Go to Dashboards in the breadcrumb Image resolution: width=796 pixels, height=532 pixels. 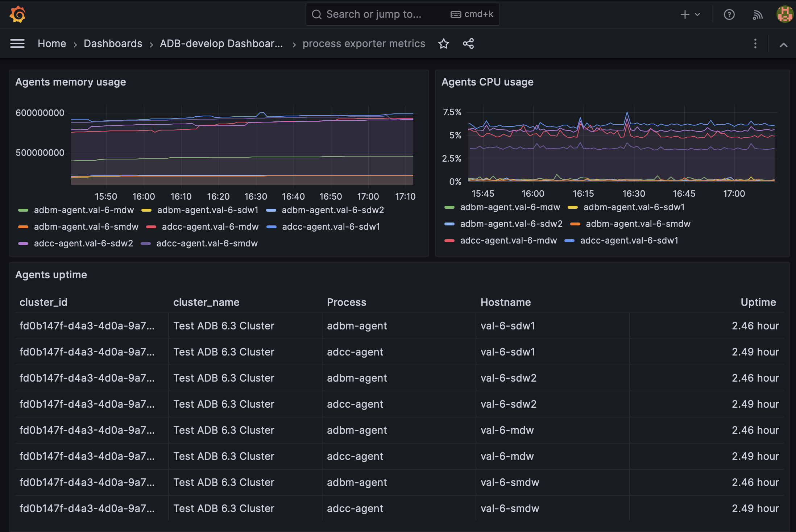[x=113, y=43]
